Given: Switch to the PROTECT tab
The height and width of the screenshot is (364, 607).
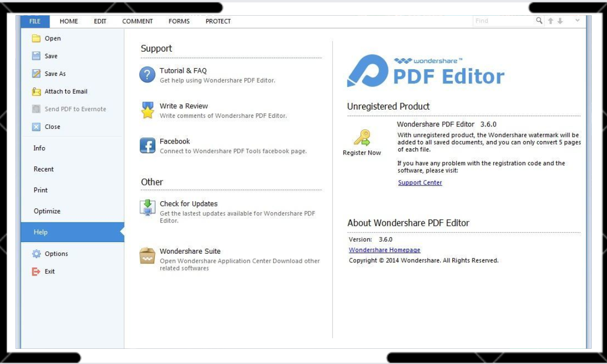Looking at the screenshot, I should click(218, 21).
